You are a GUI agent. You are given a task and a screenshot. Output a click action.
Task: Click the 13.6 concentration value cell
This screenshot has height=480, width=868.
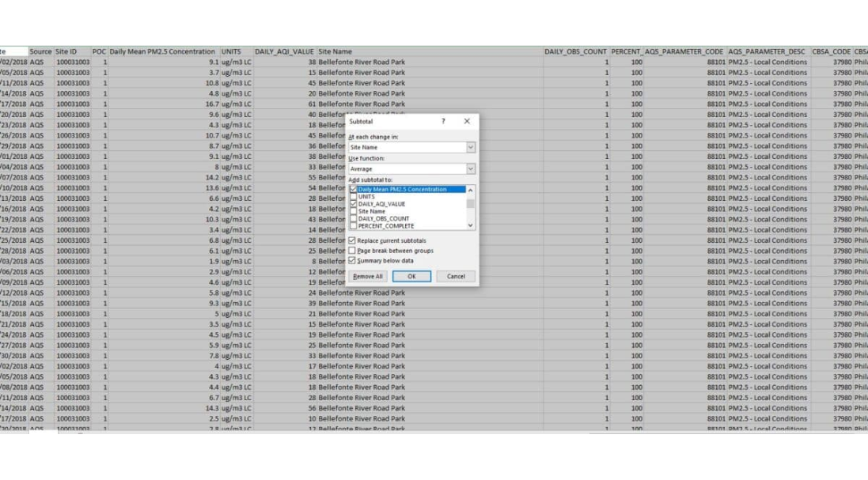click(163, 188)
